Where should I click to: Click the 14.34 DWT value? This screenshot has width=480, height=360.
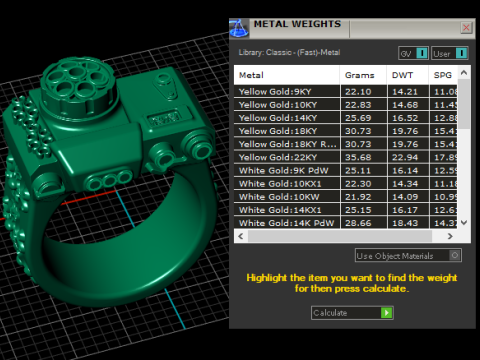[405, 184]
